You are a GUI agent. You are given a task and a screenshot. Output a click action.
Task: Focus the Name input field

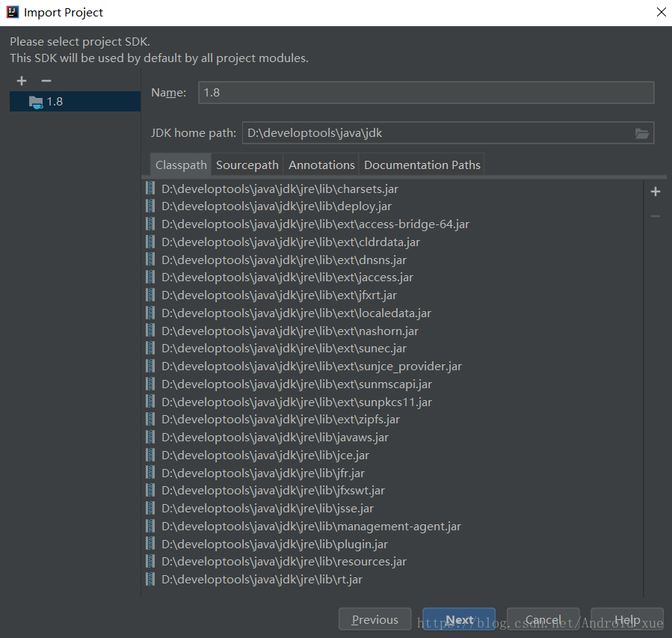(x=426, y=93)
